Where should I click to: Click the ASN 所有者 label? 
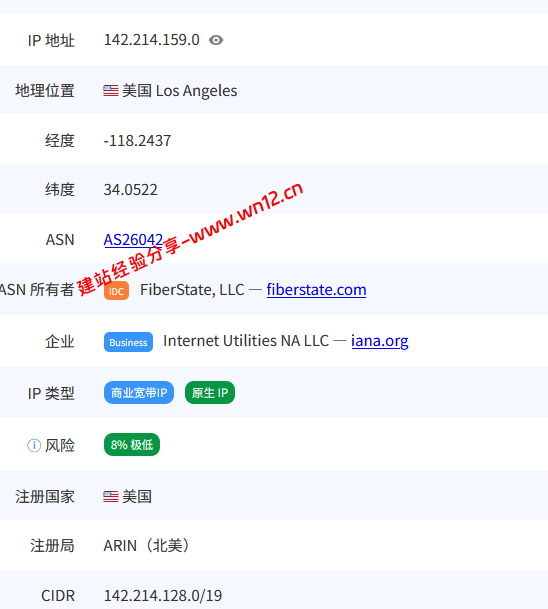click(x=37, y=290)
